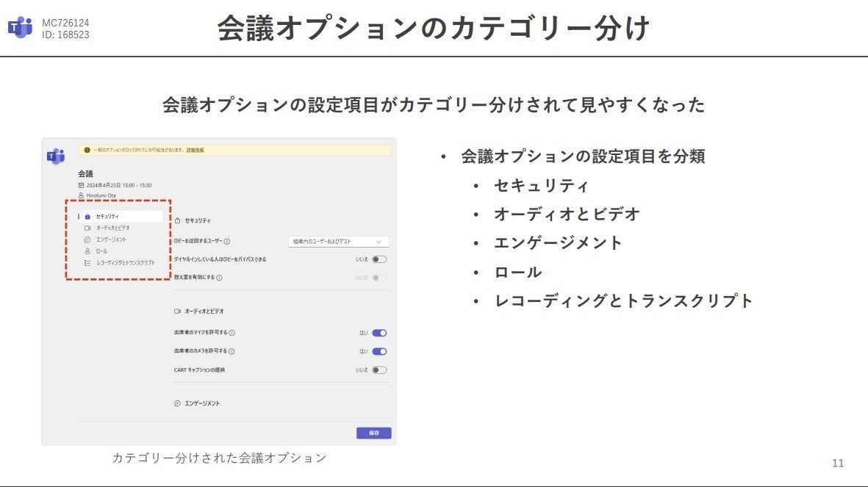Click the meeting time 2024年4月23日 15:00 - 15:30
Screen dimensions: 868x487
(x=119, y=185)
